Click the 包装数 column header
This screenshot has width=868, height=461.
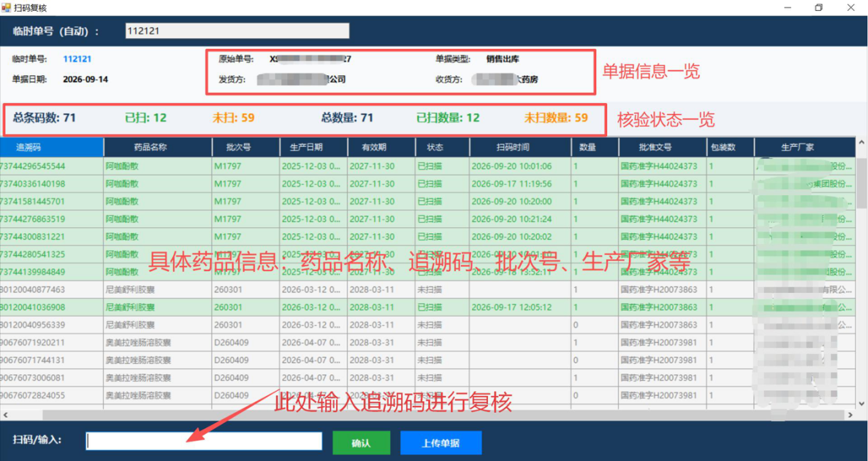click(x=730, y=147)
